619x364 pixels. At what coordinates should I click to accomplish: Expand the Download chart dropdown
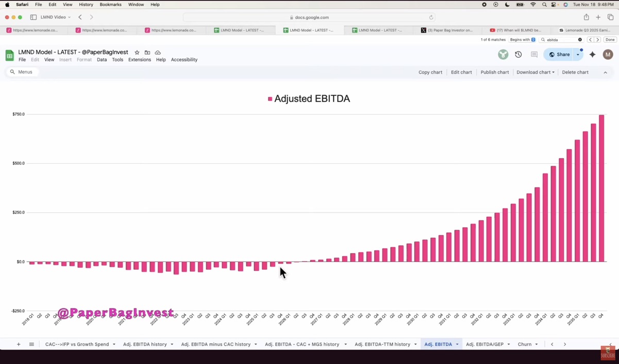click(x=536, y=73)
